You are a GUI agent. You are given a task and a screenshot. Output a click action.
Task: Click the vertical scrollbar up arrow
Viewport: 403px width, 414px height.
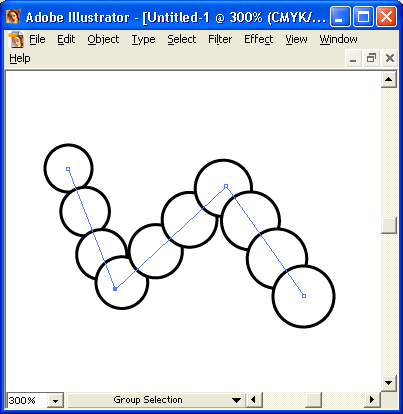pyautogui.click(x=389, y=80)
